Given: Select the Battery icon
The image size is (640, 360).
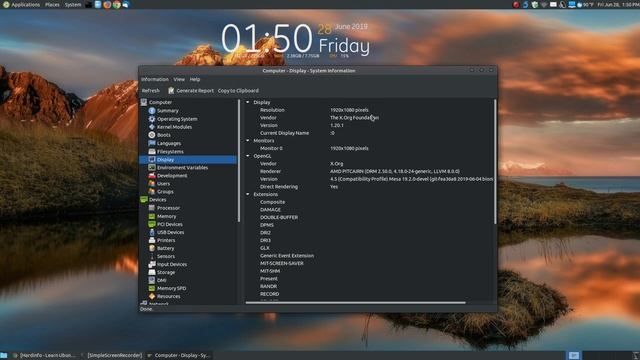Looking at the screenshot, I should pyautogui.click(x=152, y=248).
